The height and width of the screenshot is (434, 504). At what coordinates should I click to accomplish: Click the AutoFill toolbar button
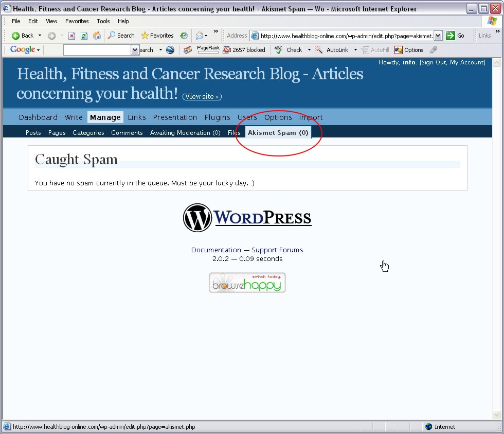(x=375, y=50)
